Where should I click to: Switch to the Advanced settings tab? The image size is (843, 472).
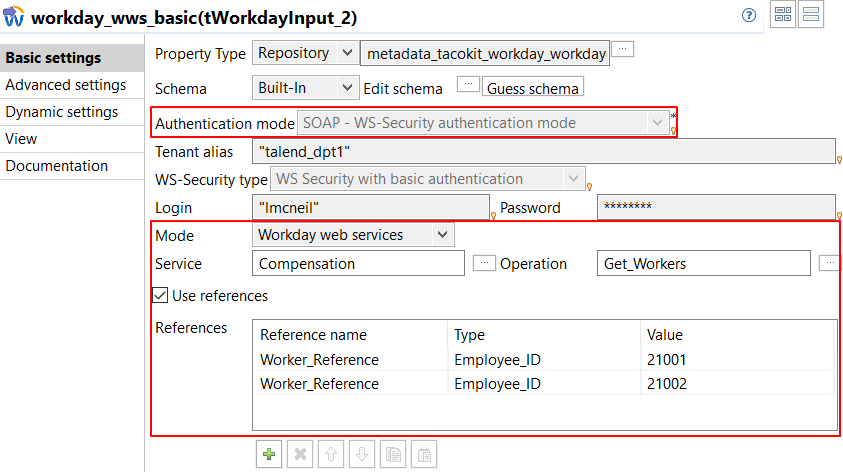[66, 85]
